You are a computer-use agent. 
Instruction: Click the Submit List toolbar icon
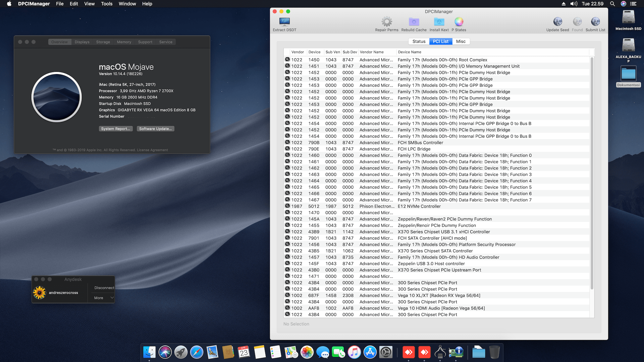pyautogui.click(x=595, y=22)
